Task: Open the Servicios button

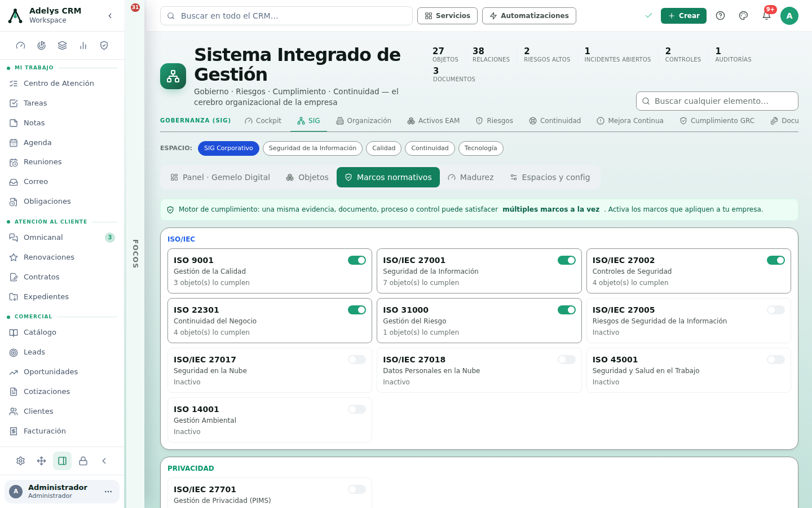Action: (x=447, y=16)
